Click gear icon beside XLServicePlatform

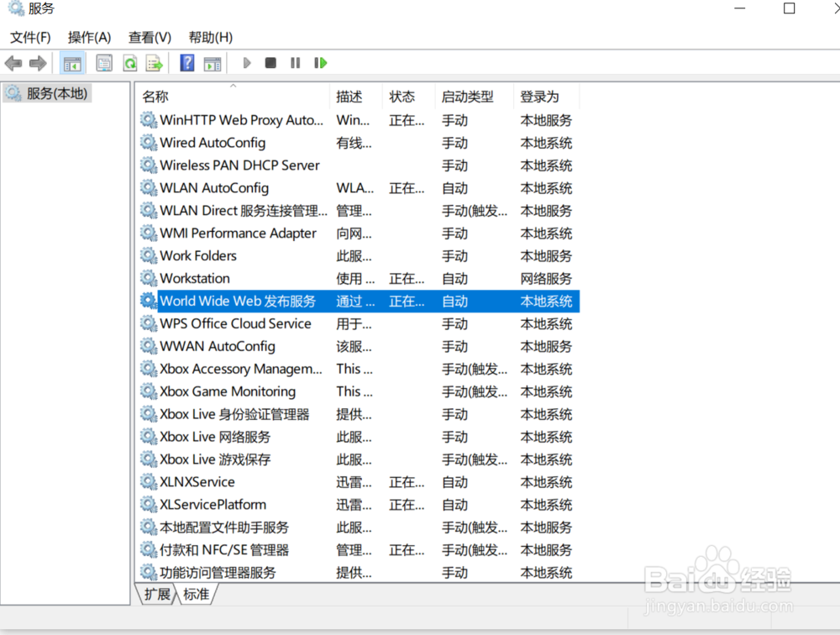[x=149, y=504]
